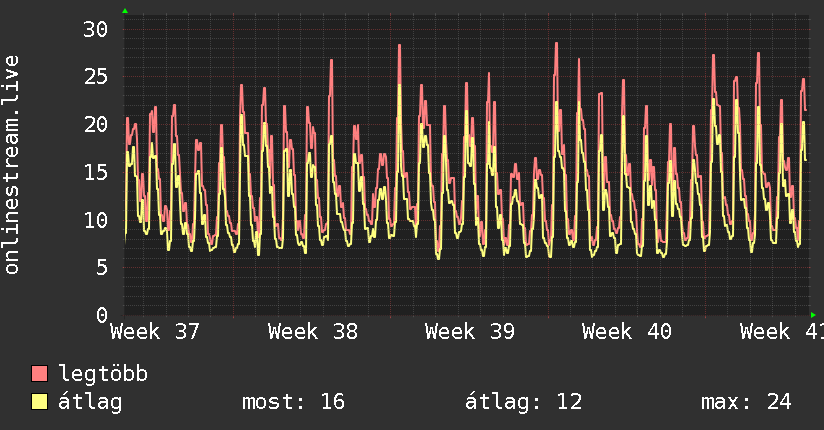Click the y-axis value 5
824x430 pixels.
tap(102, 268)
